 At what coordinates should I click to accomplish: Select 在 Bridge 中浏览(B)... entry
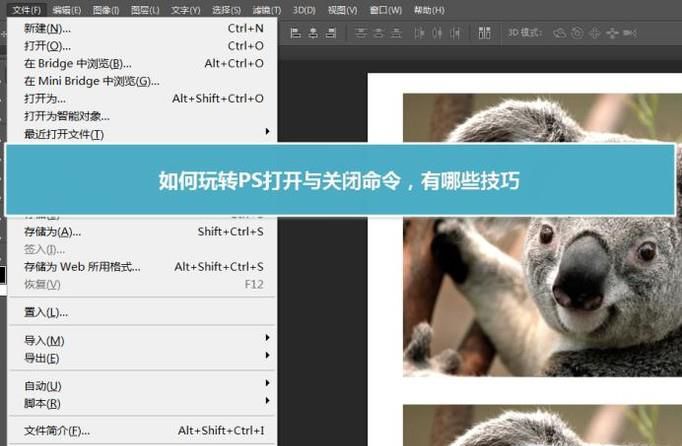pos(142,64)
